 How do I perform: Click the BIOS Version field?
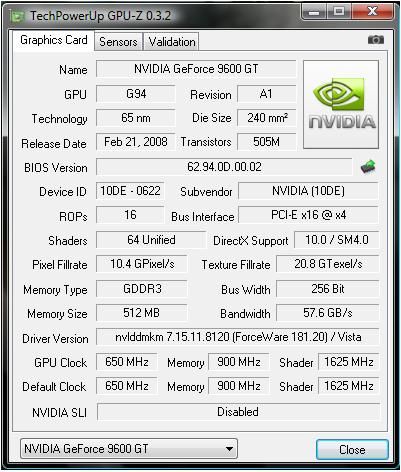[x=224, y=167]
